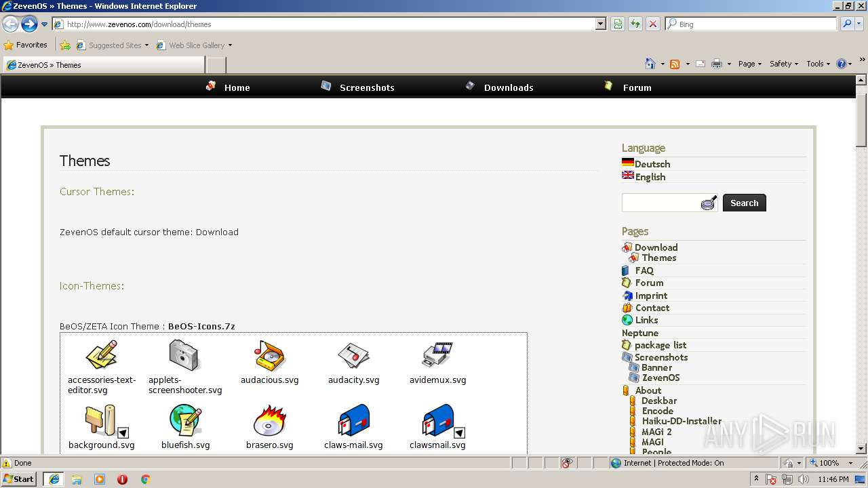This screenshot has width=868, height=488.
Task: Select the ZevenOS » Themes browser tab
Action: click(x=104, y=65)
